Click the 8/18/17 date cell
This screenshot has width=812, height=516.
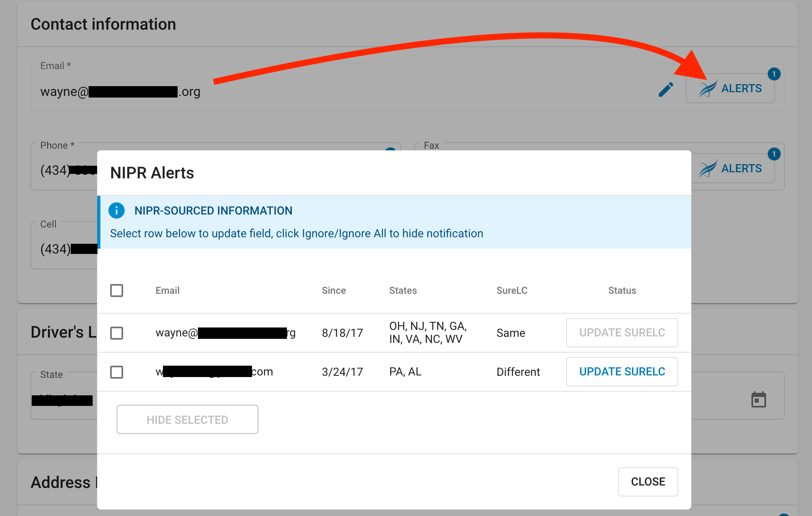pos(342,333)
